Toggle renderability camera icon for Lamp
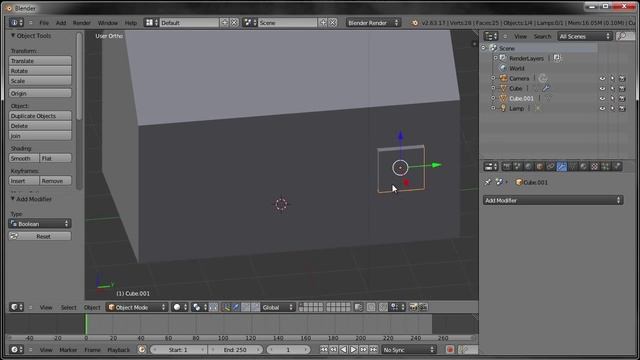Viewport: 640px width, 360px height. click(x=622, y=109)
